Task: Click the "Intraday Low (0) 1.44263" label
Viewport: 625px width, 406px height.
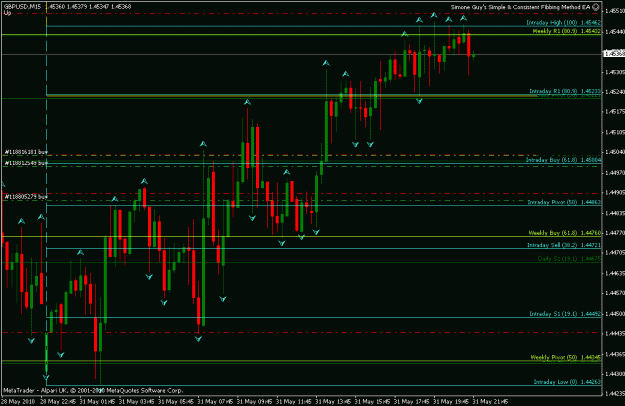Action: point(567,382)
